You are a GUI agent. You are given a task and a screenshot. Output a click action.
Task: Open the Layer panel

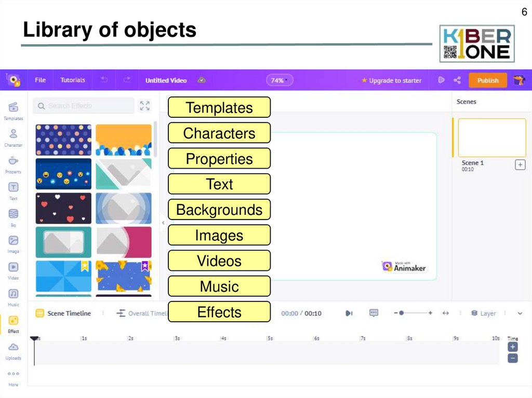484,313
